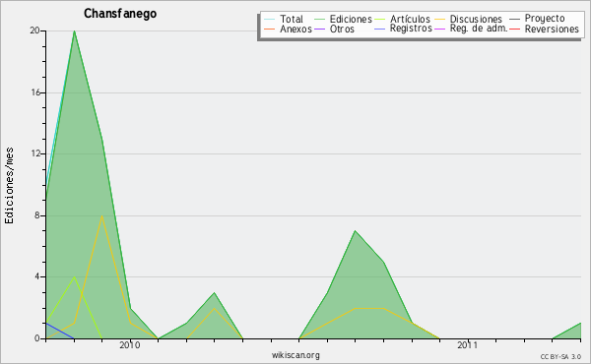Screen dimensions: 591x364
Task: Click the 2010 x-axis label
Action: pyautogui.click(x=130, y=344)
